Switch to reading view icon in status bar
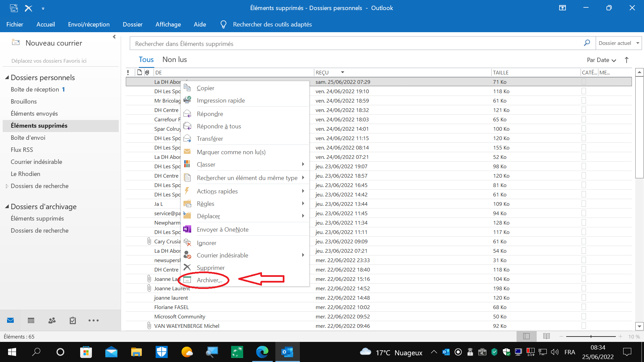The height and width of the screenshot is (362, 644). coord(546,336)
